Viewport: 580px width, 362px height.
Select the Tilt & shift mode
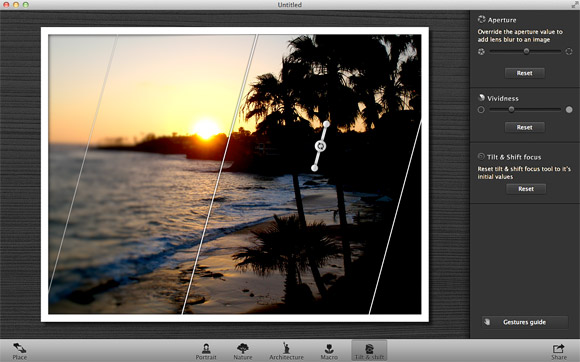click(x=369, y=351)
